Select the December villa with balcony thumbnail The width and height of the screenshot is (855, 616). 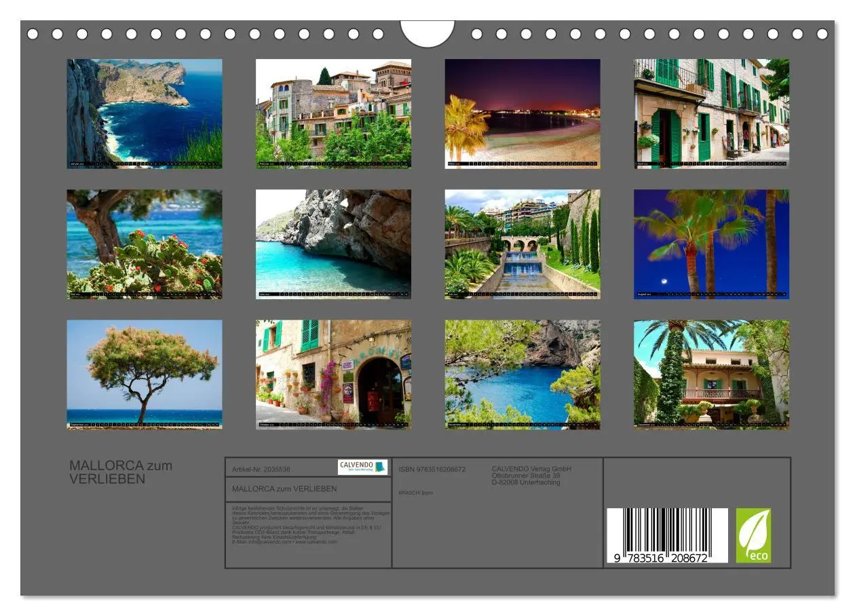click(712, 374)
